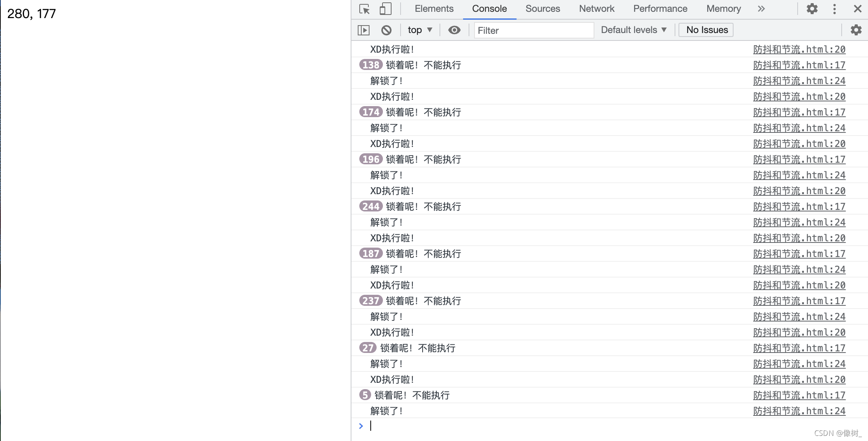Image resolution: width=868 pixels, height=441 pixels.
Task: Show more tabs with the double chevron
Action: (761, 9)
